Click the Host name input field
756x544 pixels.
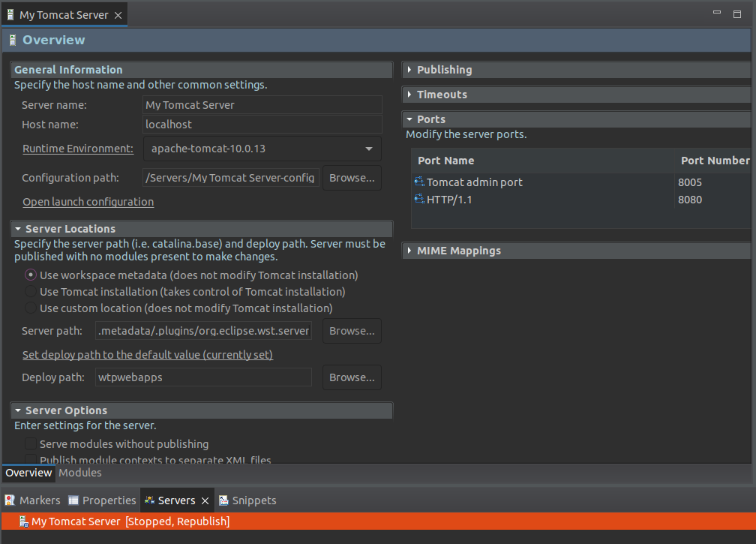pos(262,125)
